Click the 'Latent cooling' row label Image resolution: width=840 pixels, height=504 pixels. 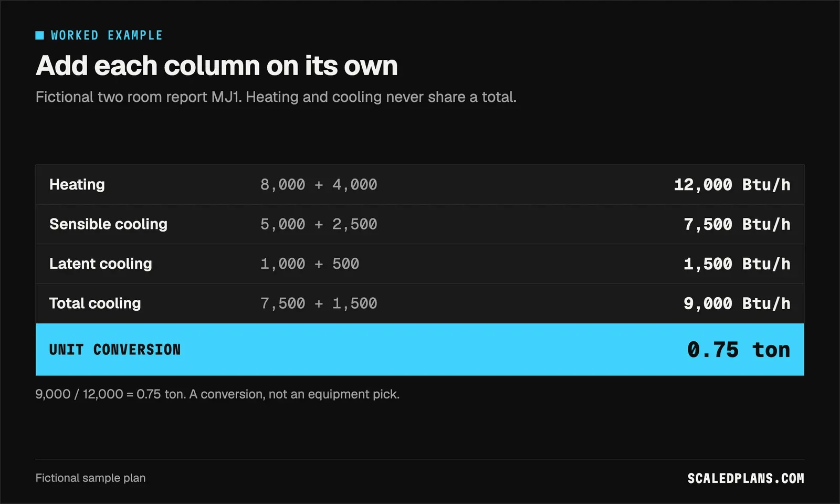101,264
